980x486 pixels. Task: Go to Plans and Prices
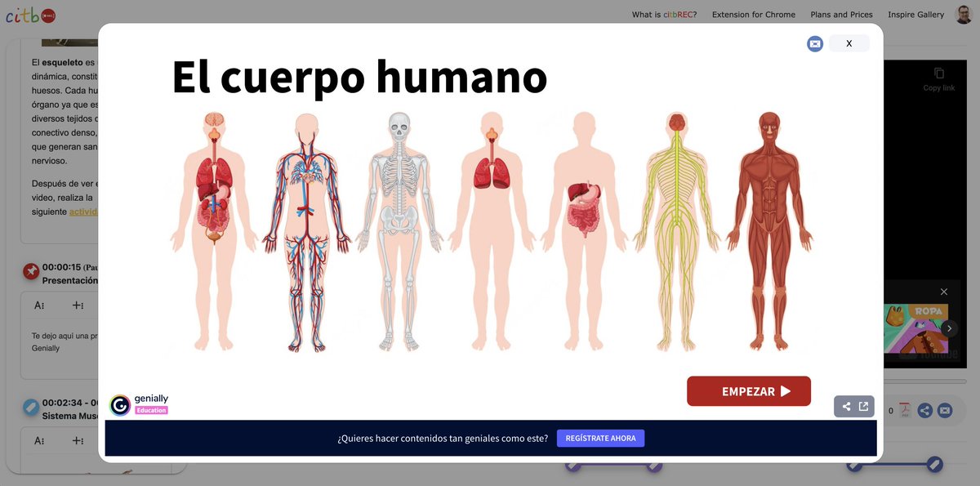click(841, 15)
